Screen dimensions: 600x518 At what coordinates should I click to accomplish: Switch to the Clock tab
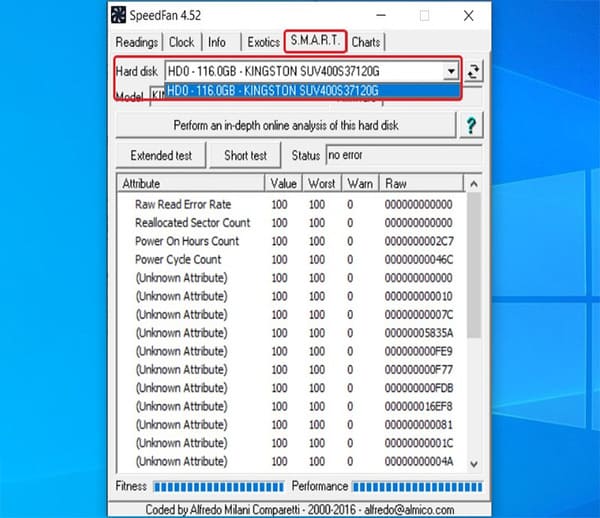coord(181,42)
